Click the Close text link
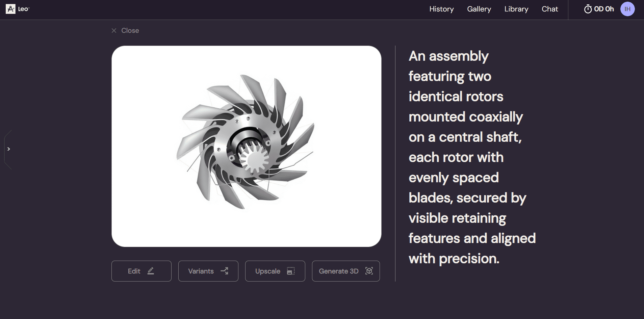The width and height of the screenshot is (644, 319). click(x=130, y=31)
